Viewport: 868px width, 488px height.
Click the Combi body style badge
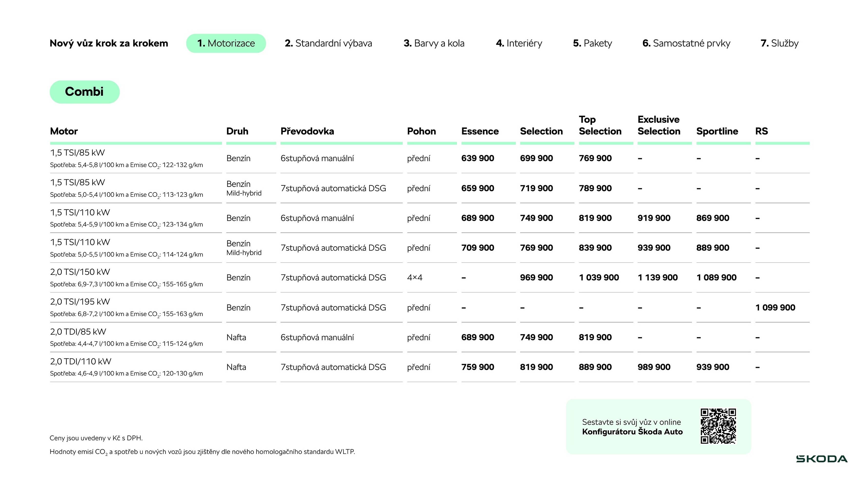tap(84, 92)
